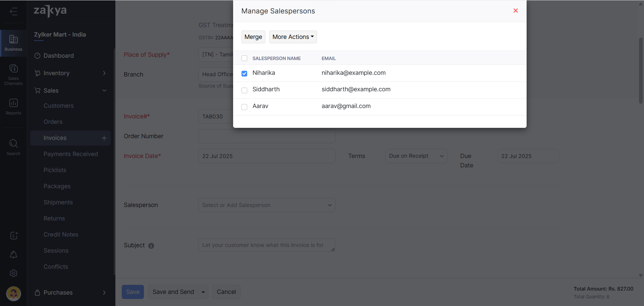644x306 pixels.
Task: Go to Customers in the Sales menu
Action: click(58, 106)
